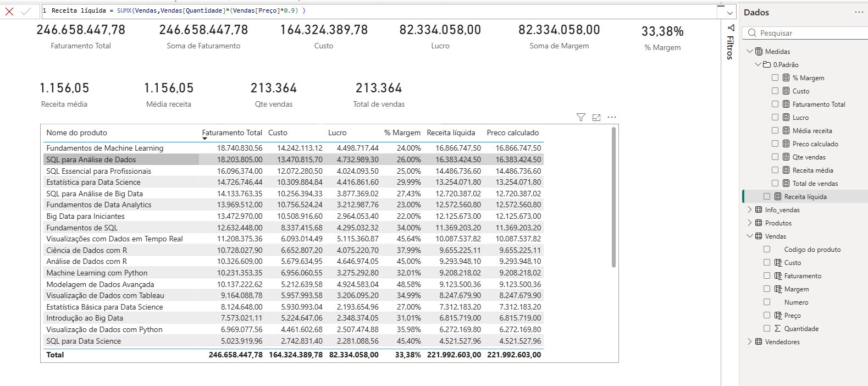
Task: Click the Filtros pane label
Action: [730, 47]
